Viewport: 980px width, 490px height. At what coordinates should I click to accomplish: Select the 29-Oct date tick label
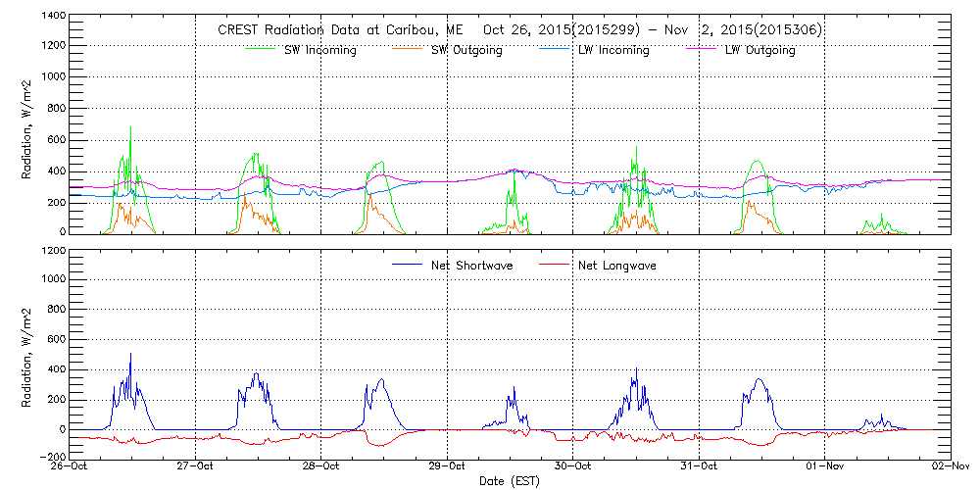(448, 468)
